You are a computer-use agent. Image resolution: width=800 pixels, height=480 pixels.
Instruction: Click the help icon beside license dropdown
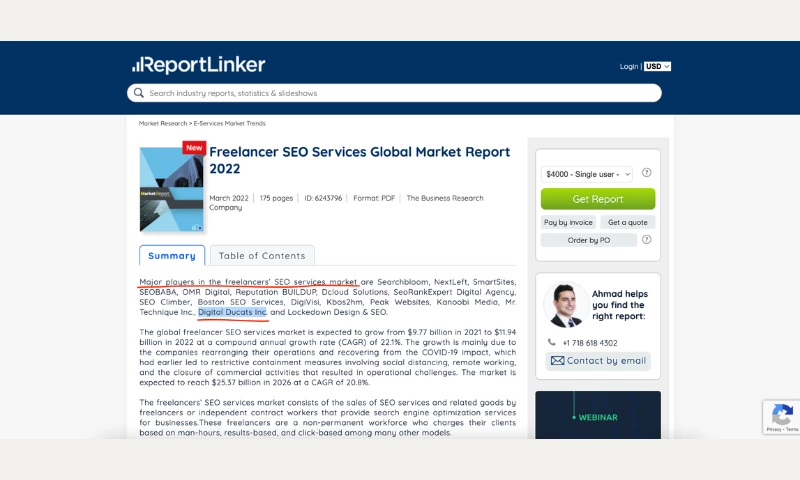pos(646,173)
